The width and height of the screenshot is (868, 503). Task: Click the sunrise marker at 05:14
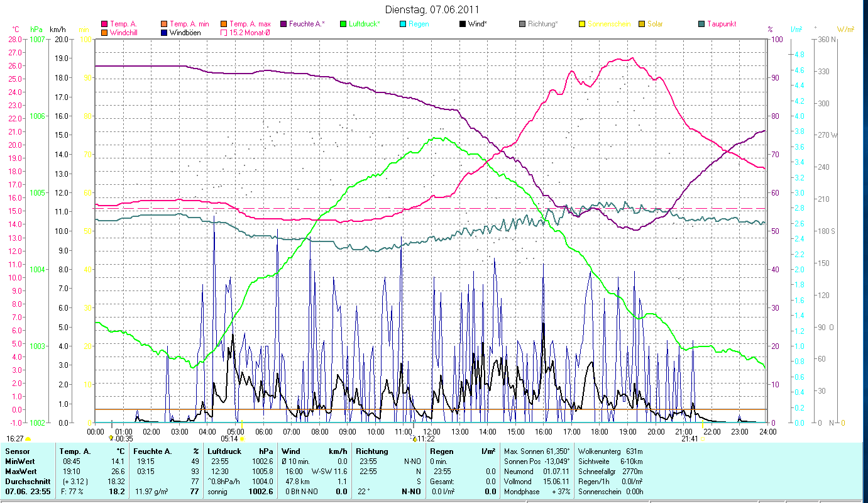[x=241, y=439]
